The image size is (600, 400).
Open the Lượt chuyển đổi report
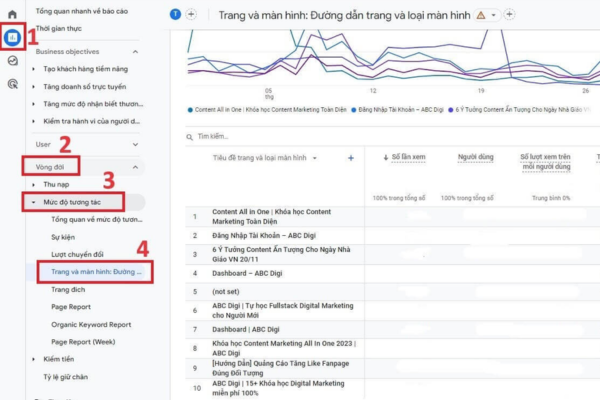point(77,255)
